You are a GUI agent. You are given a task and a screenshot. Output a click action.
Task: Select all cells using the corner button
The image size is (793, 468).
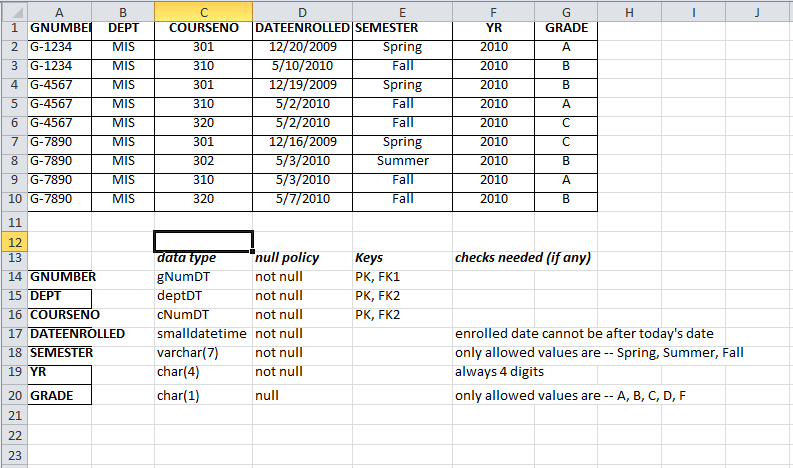click(14, 12)
